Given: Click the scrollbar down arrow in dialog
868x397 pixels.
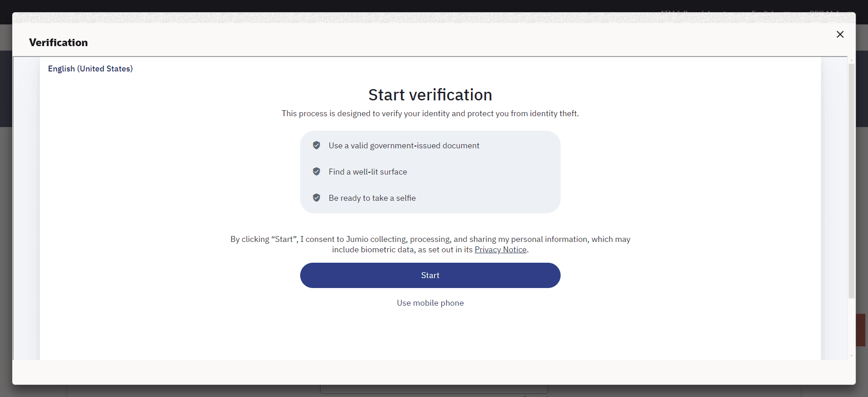Looking at the screenshot, I should [851, 356].
